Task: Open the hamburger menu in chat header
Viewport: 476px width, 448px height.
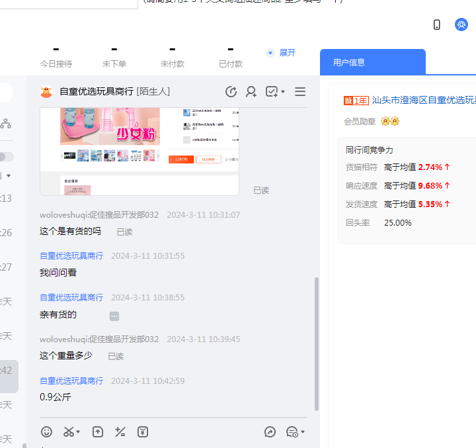Action: 300,92
